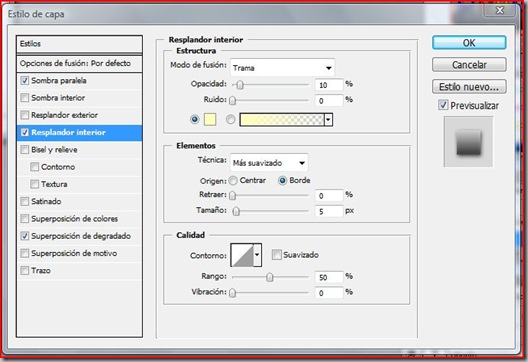The image size is (528, 362).
Task: Click the Rango slider handle
Action: pyautogui.click(x=269, y=277)
